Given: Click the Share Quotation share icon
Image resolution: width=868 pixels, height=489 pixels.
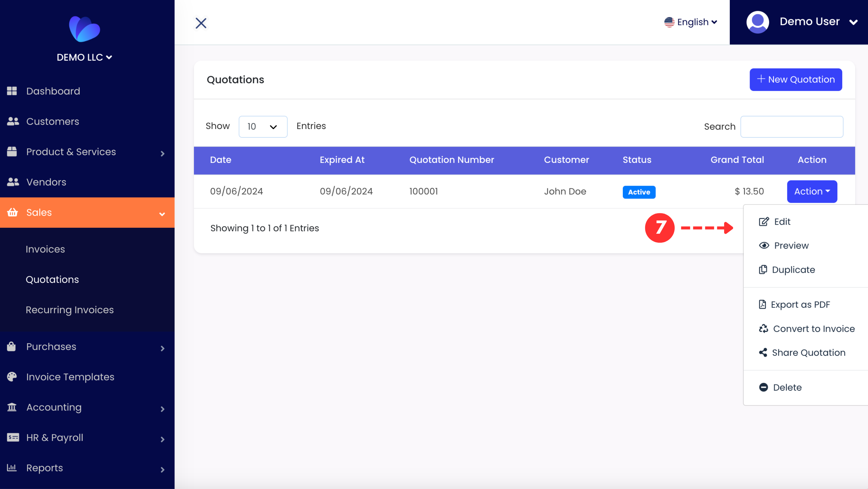Looking at the screenshot, I should (763, 353).
